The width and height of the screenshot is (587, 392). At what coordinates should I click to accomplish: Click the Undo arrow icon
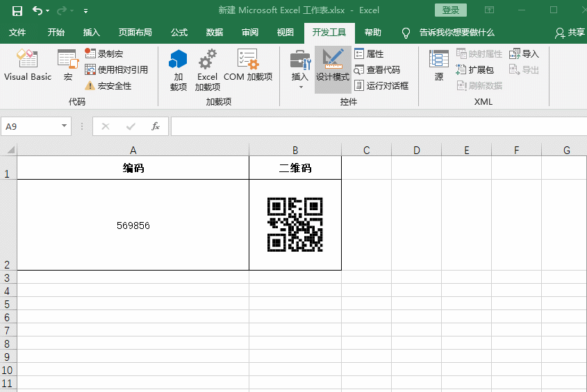tap(37, 10)
